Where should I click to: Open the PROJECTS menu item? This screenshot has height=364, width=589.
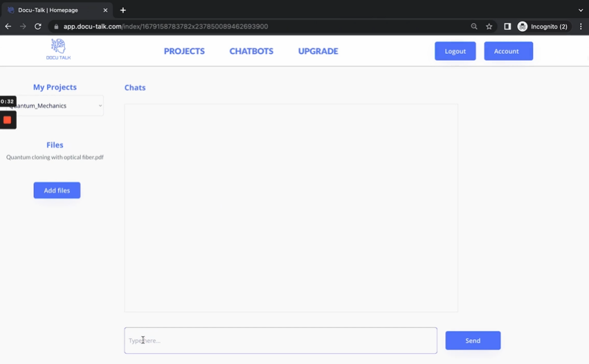(x=184, y=51)
